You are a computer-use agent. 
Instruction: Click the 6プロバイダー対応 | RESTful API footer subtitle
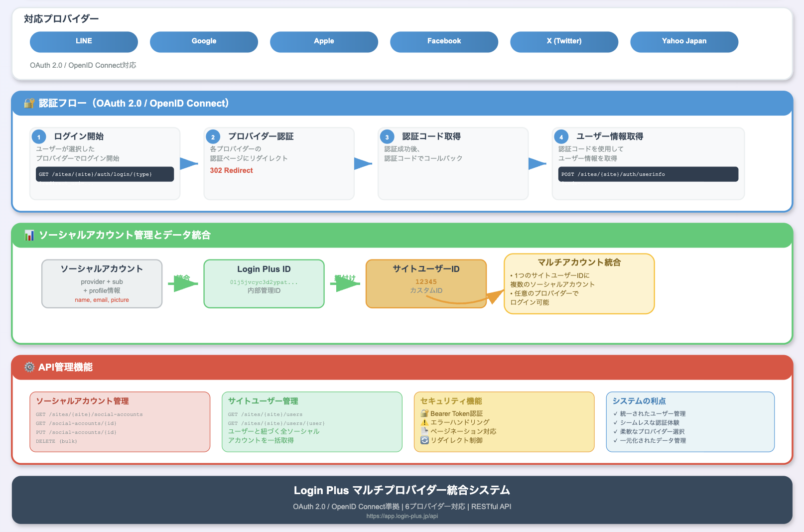click(x=458, y=507)
